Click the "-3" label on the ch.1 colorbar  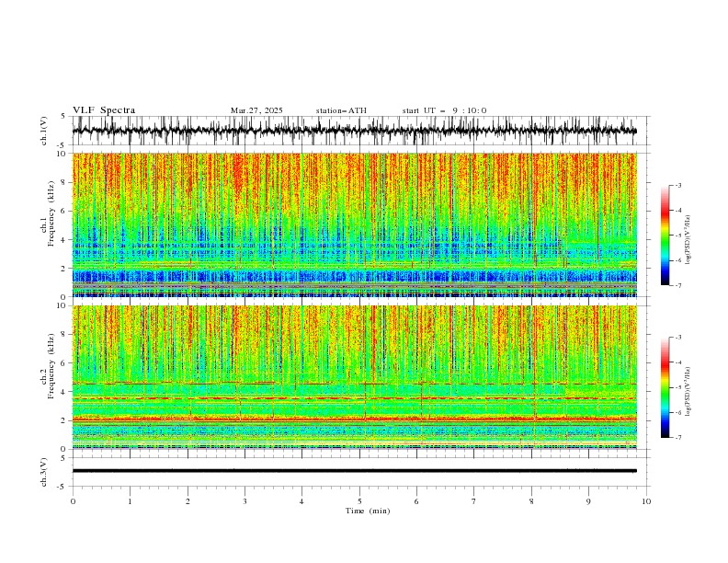click(678, 185)
